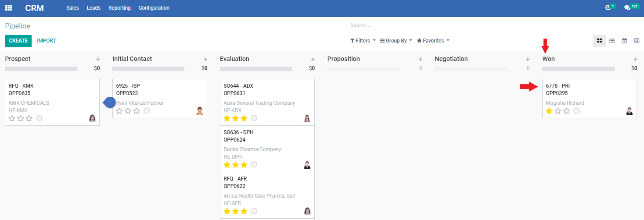Image resolution: width=644 pixels, height=220 pixels.
Task: Select the kanban view icon
Action: point(600,41)
